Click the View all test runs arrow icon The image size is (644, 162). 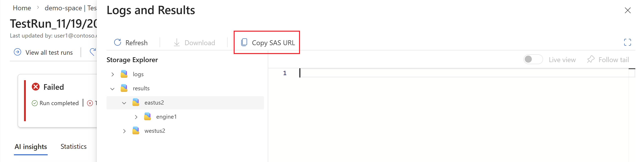coord(17,52)
